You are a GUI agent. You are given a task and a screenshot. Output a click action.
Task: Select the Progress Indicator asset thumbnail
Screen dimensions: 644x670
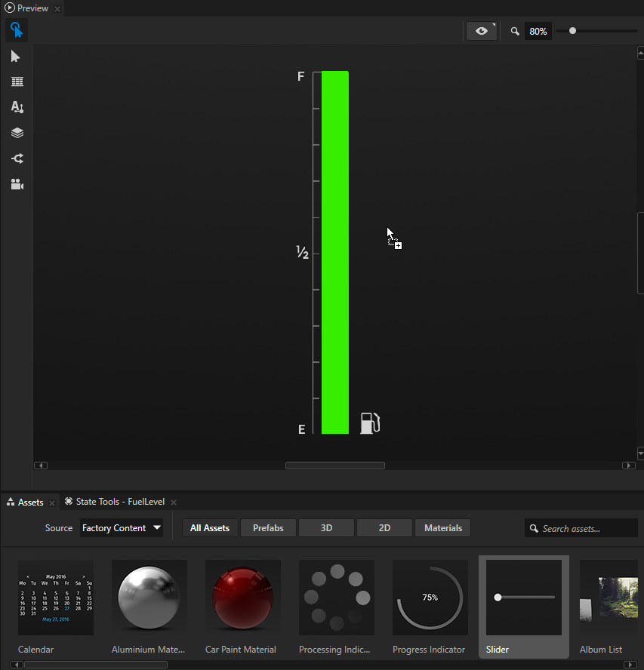tap(430, 597)
